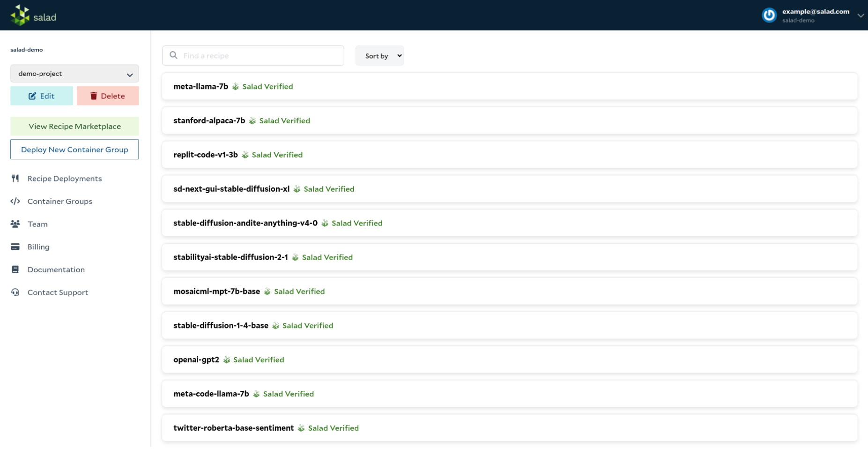Screen dimensions: 868x449
Task: Click verified badge icon beside stabilityai-stable-diffusion-2-1
Action: (295, 257)
